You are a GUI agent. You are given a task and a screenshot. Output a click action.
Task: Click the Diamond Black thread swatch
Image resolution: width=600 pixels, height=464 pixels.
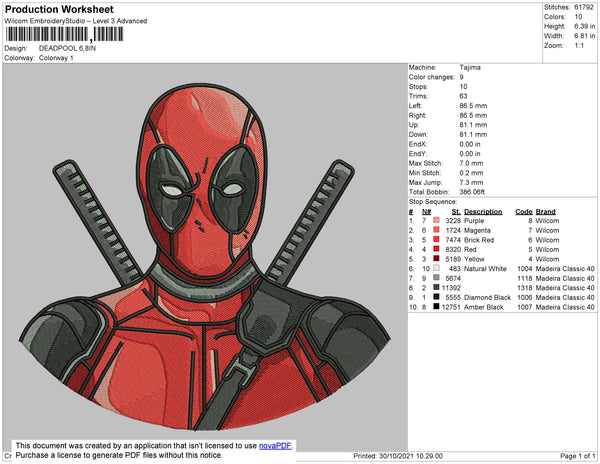tap(436, 297)
